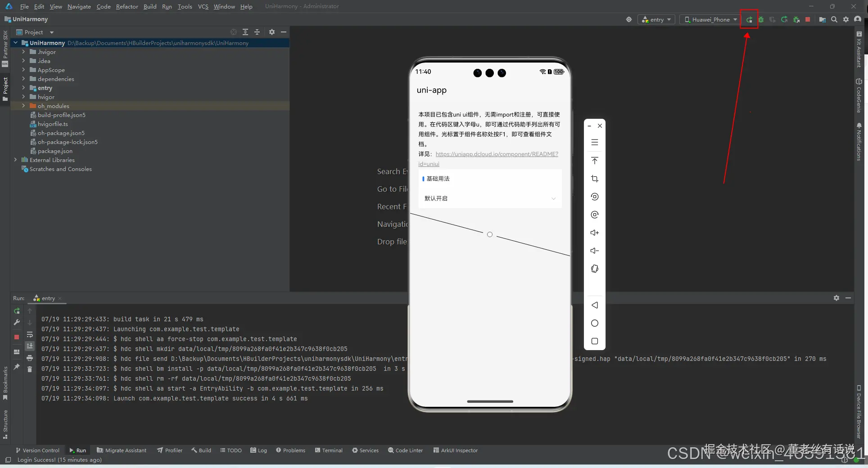Open emulator recent apps square button

[595, 341]
